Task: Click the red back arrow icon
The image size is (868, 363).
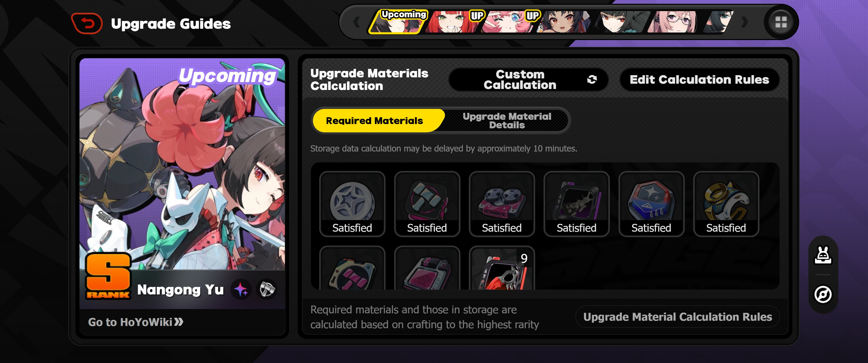Action: tap(87, 24)
